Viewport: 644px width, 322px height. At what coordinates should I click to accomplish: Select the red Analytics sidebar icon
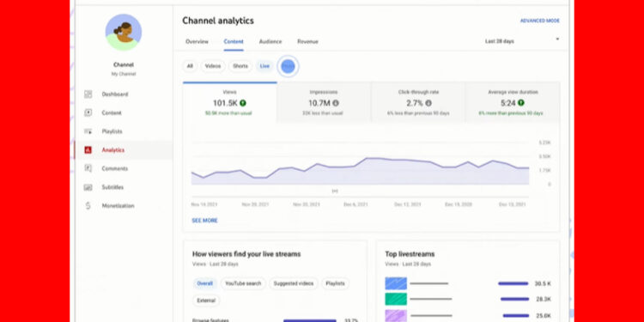click(x=88, y=150)
